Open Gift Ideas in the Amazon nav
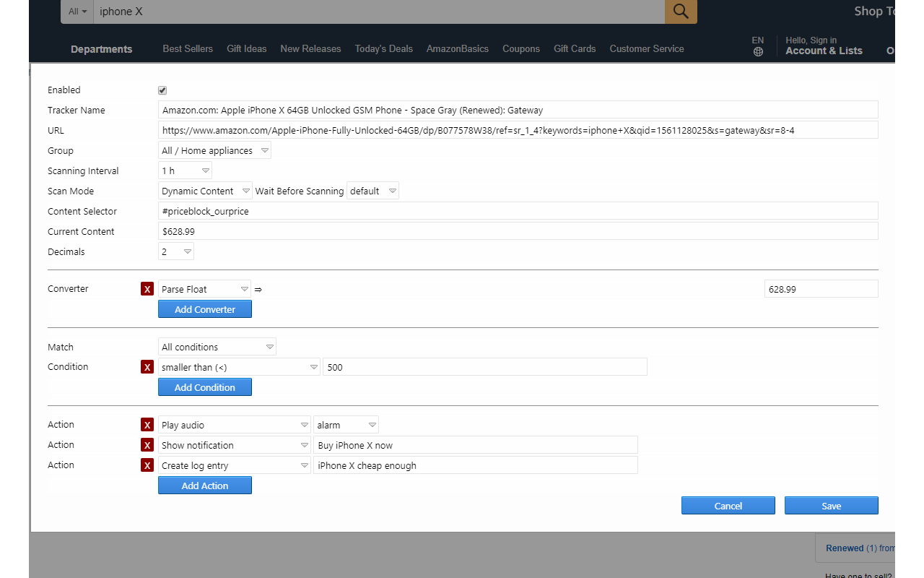Screen dimensions: 924x578 pos(247,48)
